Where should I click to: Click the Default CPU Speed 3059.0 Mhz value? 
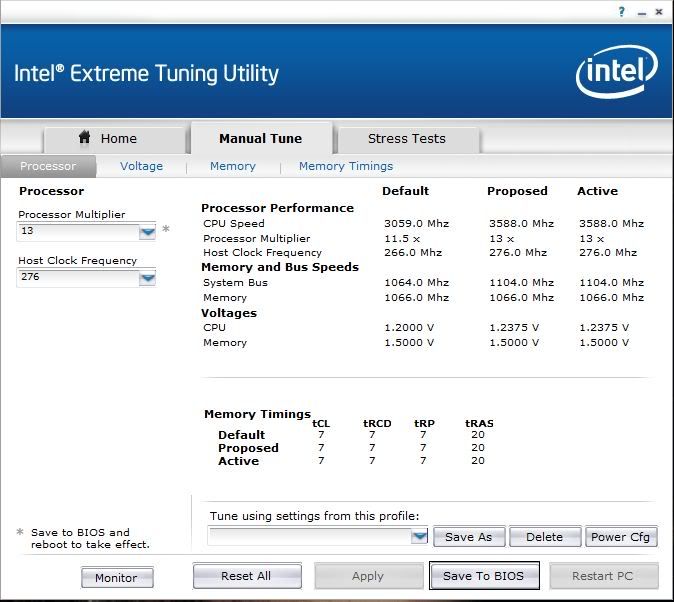coord(417,224)
